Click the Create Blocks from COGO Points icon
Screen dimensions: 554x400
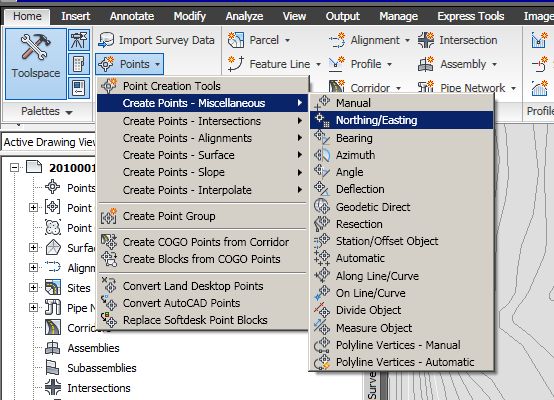(x=109, y=259)
